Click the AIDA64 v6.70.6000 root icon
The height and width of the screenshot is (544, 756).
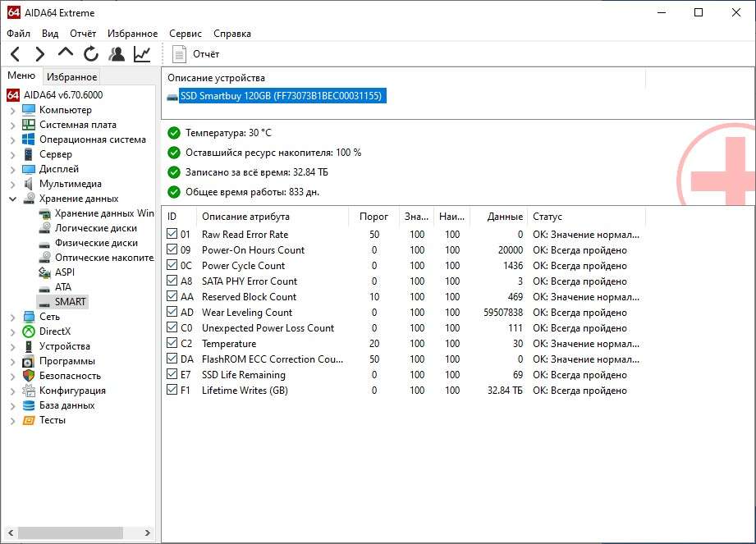(13, 95)
